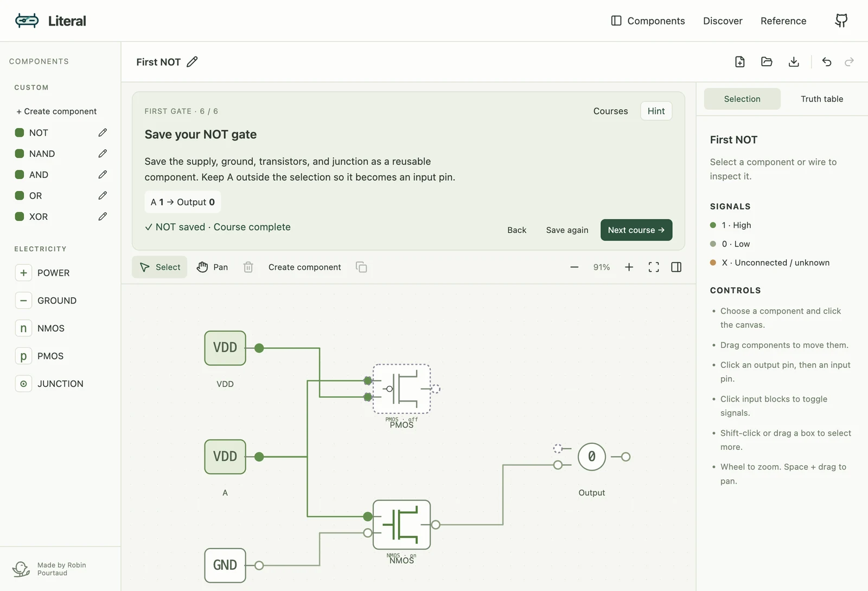
Task: Edit the AND custom component
Action: 103,174
